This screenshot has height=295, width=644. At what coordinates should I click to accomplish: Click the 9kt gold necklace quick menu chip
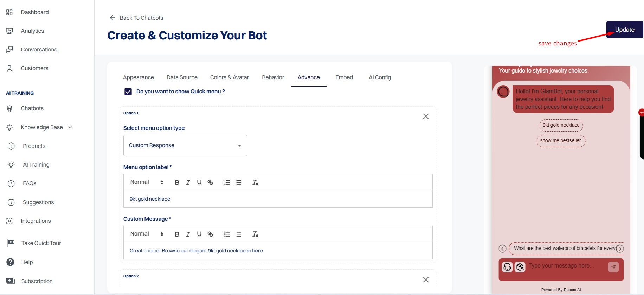tap(561, 125)
